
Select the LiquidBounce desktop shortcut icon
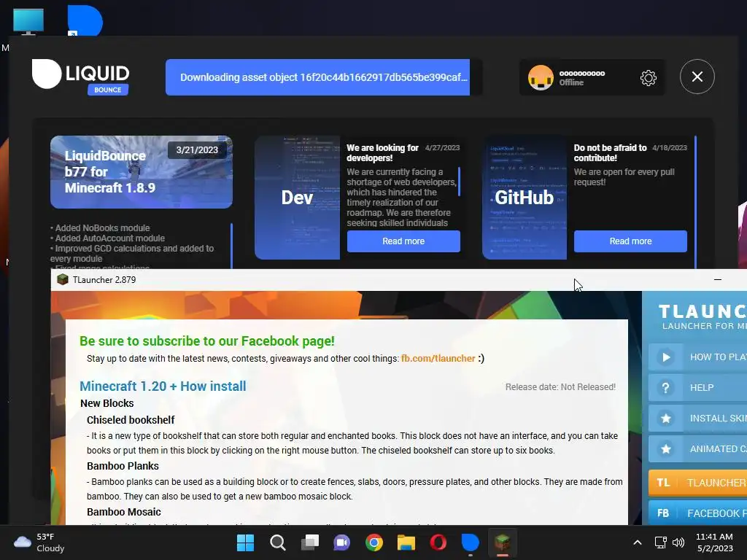point(85,20)
